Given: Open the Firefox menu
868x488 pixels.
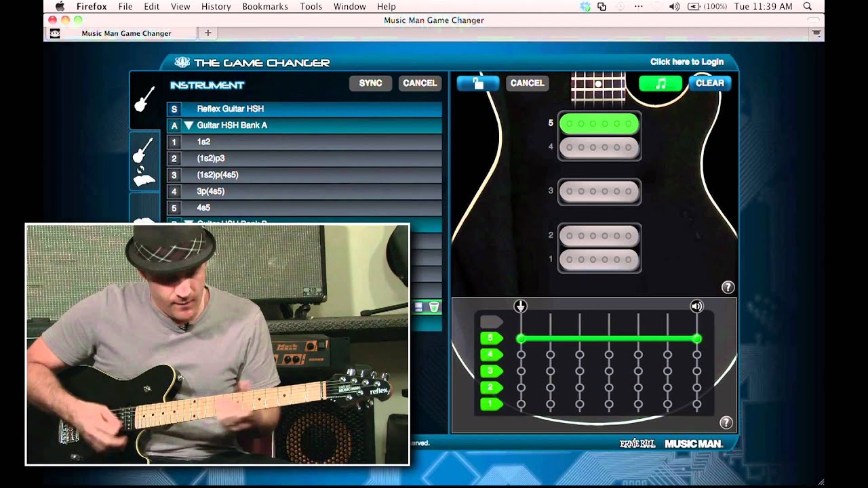Looking at the screenshot, I should [x=90, y=7].
